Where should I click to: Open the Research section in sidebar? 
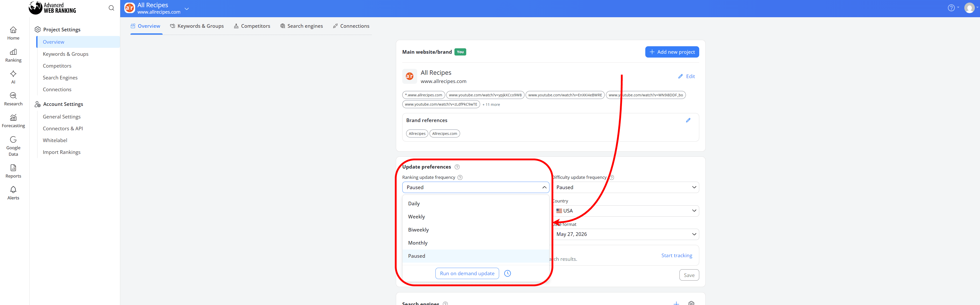click(13, 99)
